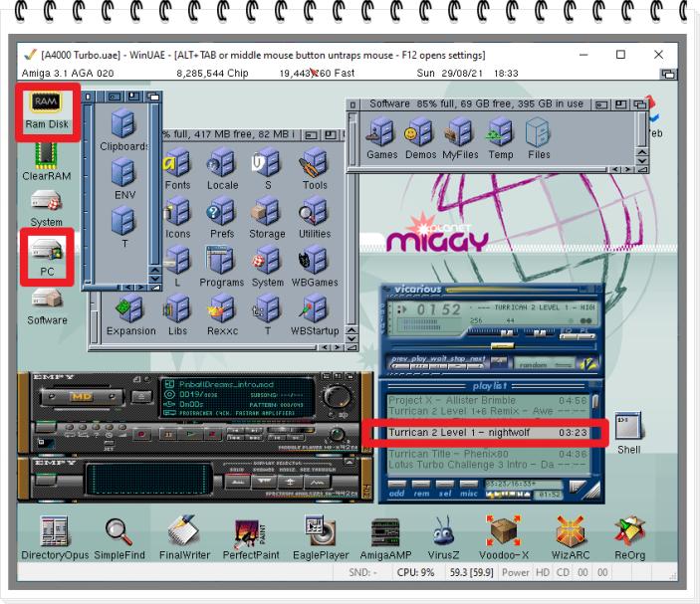700x604 pixels.
Task: Collapse the spectrum analyzer with the up arrow
Action: pos(350,463)
